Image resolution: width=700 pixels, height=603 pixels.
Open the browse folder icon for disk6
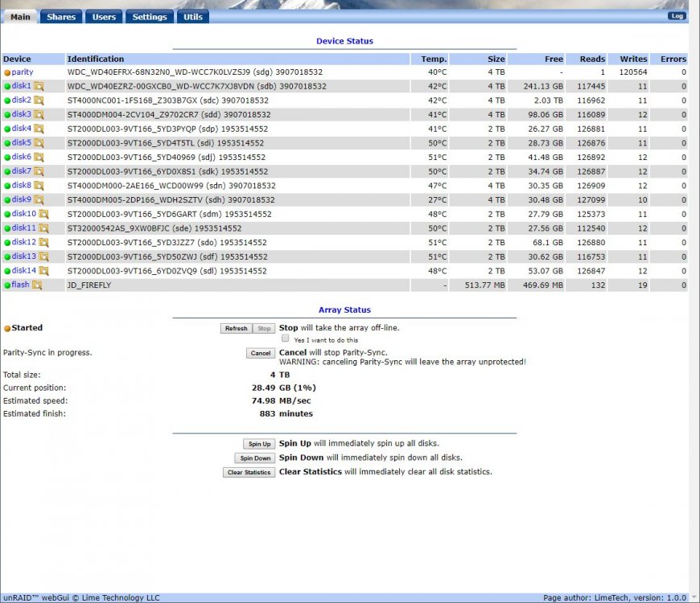click(x=39, y=158)
